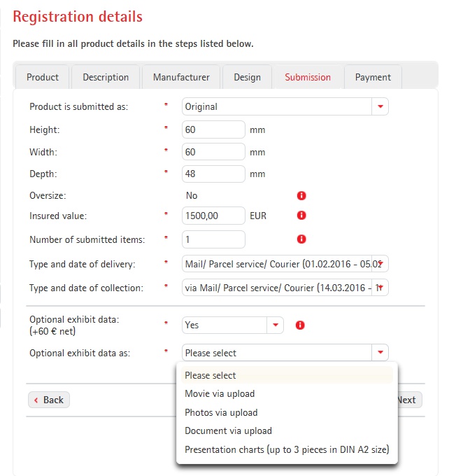Viewport: 449px width, 476px height.
Task: Pick 'Document via upload' option
Action: [228, 430]
